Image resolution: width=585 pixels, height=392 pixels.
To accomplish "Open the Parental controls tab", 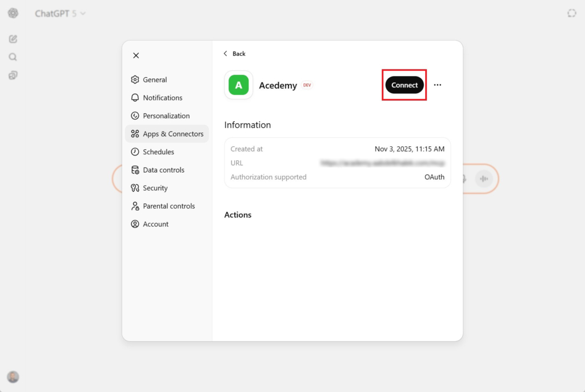I will 169,206.
